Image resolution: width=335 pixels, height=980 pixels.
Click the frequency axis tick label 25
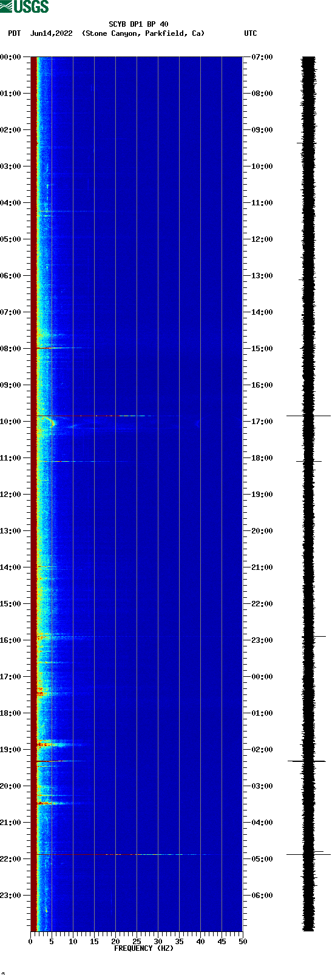click(137, 942)
